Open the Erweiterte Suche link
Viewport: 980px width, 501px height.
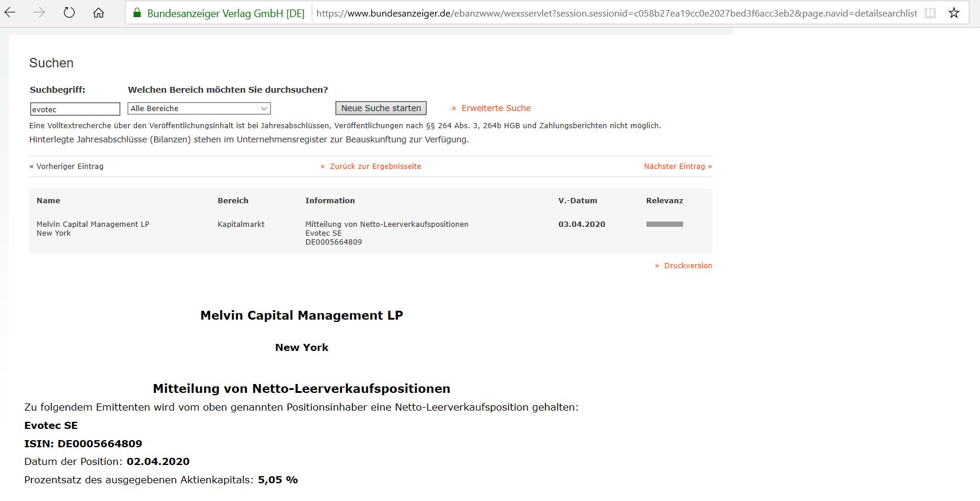pyautogui.click(x=496, y=108)
